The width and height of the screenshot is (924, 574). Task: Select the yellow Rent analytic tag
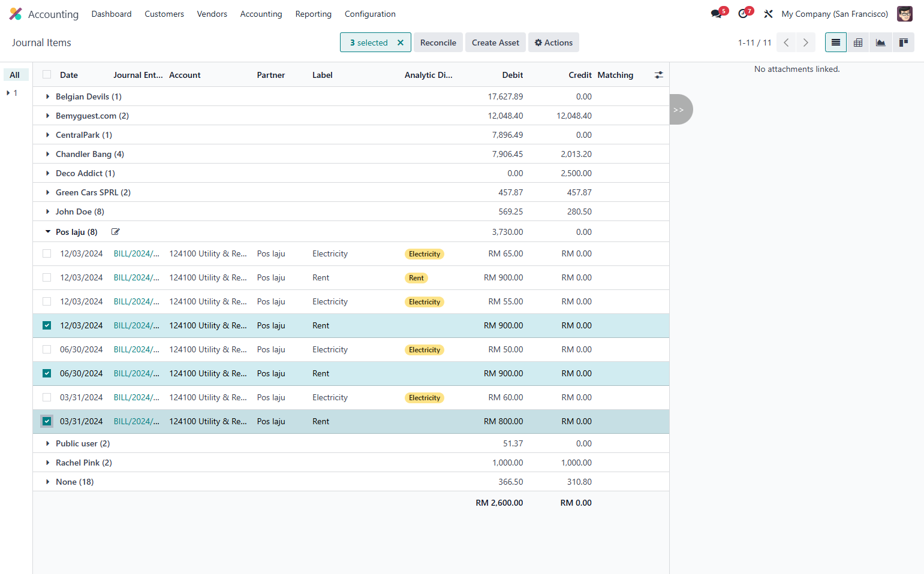point(416,278)
